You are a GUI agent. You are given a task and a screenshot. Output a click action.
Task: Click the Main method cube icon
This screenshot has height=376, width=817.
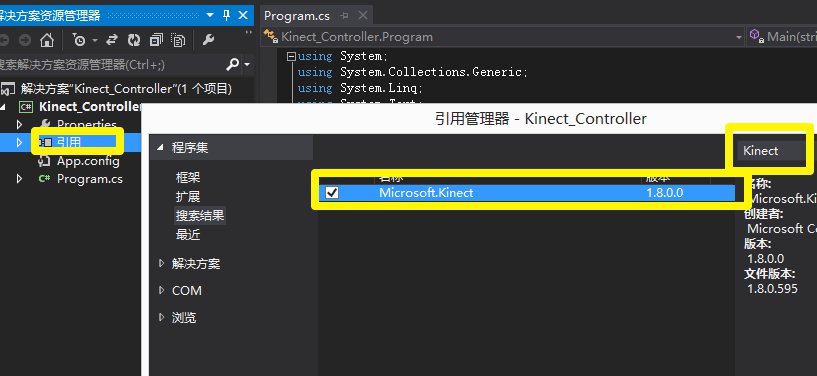pyautogui.click(x=757, y=36)
